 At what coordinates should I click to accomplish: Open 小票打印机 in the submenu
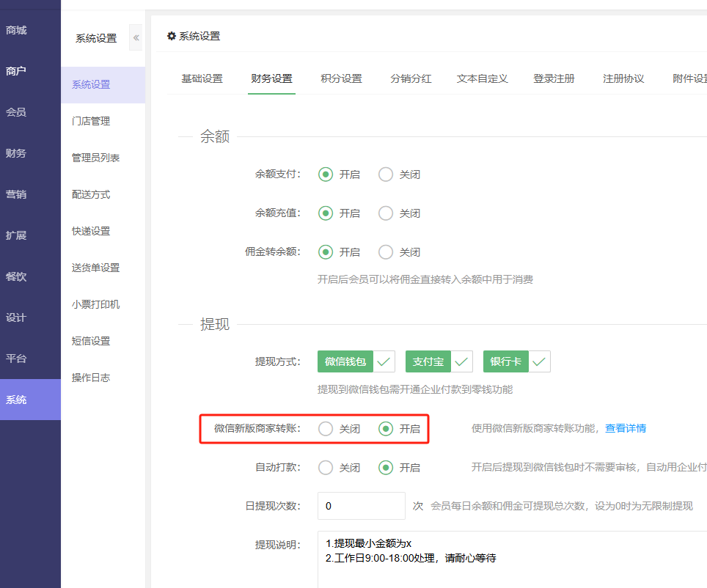point(95,304)
